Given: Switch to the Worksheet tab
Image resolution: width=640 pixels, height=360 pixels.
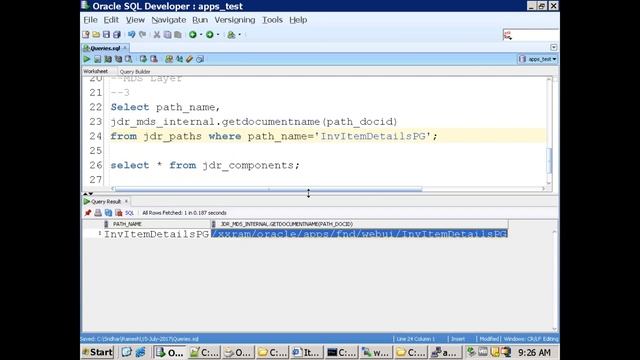Looking at the screenshot, I should [96, 71].
